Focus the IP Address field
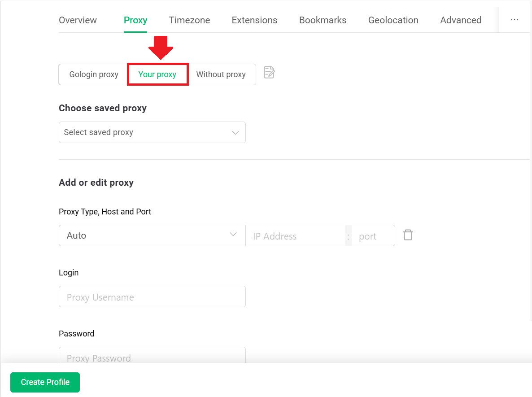 pyautogui.click(x=296, y=236)
